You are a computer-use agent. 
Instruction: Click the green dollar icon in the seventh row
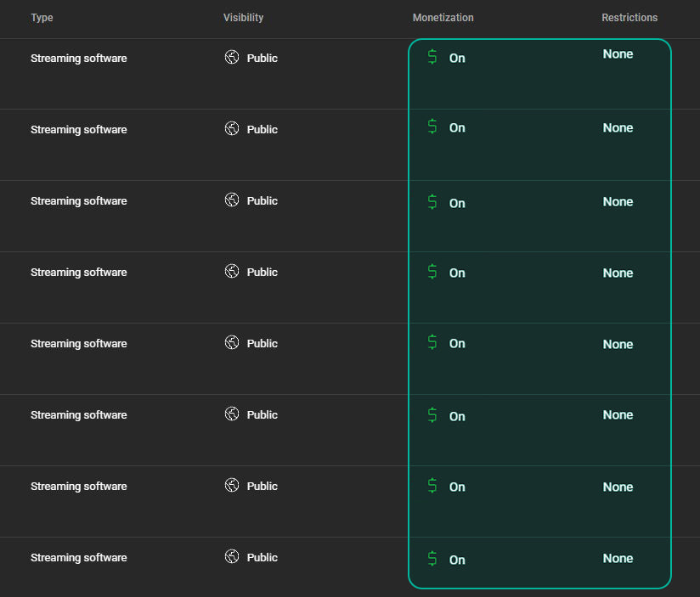432,486
